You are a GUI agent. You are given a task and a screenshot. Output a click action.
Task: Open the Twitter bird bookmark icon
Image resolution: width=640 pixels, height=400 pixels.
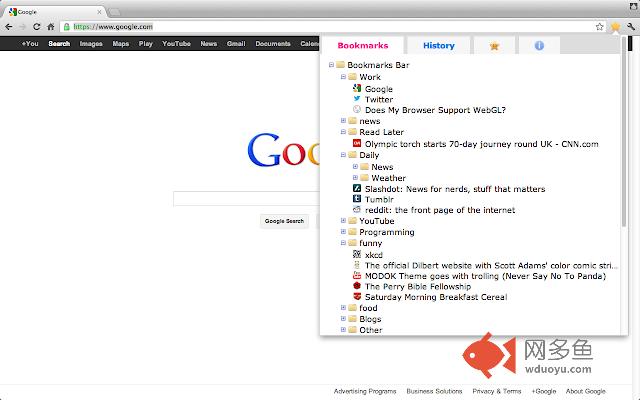(357, 99)
